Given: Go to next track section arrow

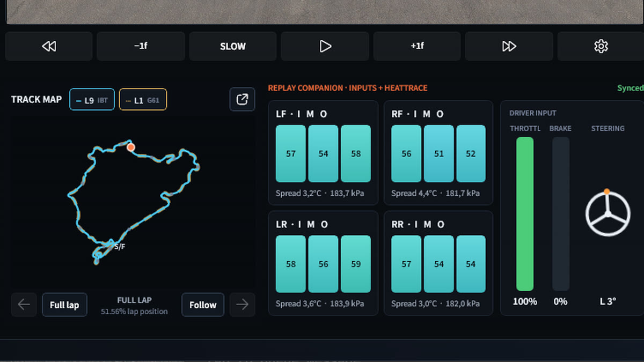Looking at the screenshot, I should tap(242, 305).
